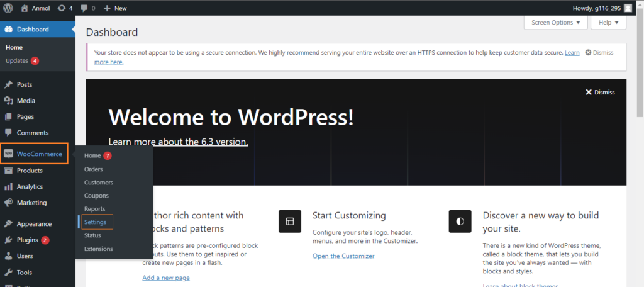Open Updates submenu with 4 badge
The height and width of the screenshot is (287, 644).
22,61
